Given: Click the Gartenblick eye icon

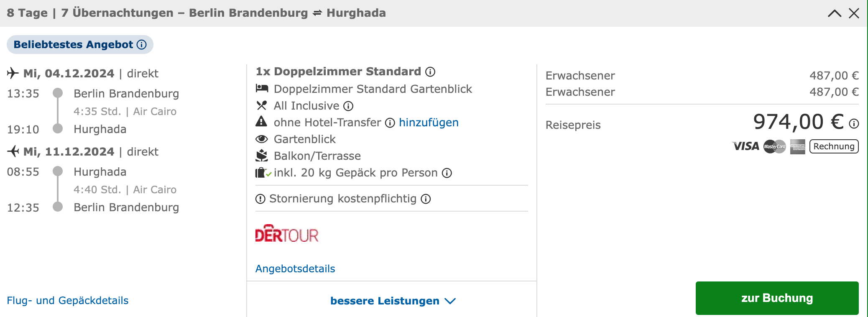Looking at the screenshot, I should pyautogui.click(x=262, y=139).
